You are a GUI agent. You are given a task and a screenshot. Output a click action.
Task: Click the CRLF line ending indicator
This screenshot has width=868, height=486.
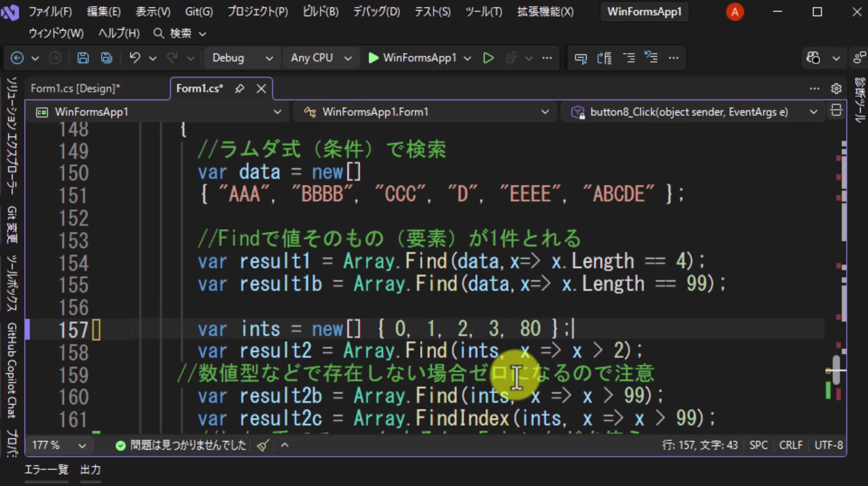tap(791, 445)
